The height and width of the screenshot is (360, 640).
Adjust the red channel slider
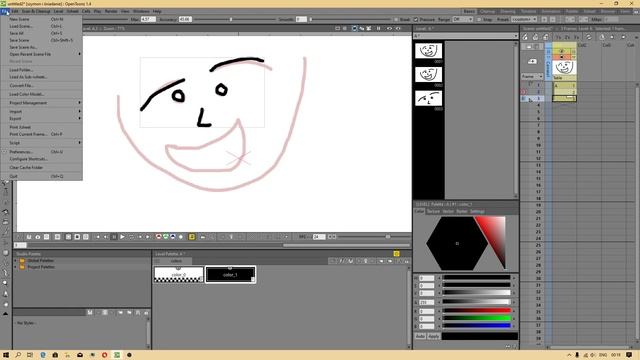coord(477,311)
